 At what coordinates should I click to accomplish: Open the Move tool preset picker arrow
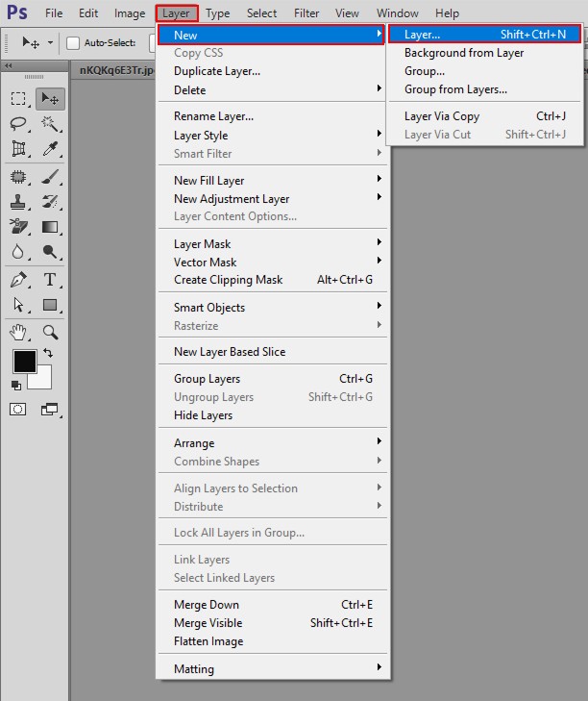point(50,43)
